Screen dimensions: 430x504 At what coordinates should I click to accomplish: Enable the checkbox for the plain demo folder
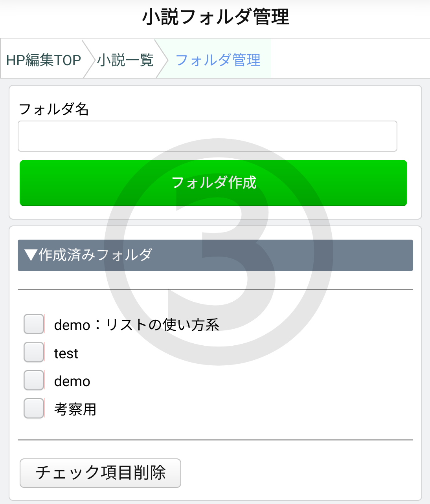[34, 380]
